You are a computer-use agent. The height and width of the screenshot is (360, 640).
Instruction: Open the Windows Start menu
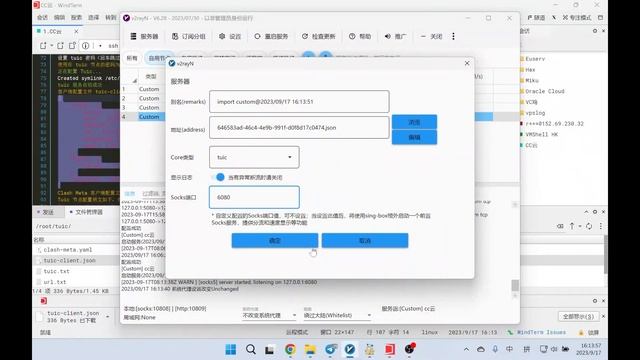(231, 349)
